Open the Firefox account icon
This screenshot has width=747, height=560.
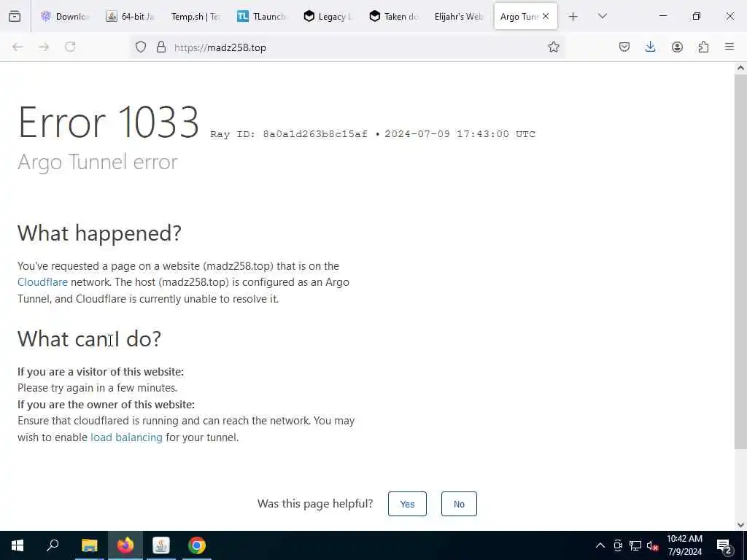coord(677,47)
